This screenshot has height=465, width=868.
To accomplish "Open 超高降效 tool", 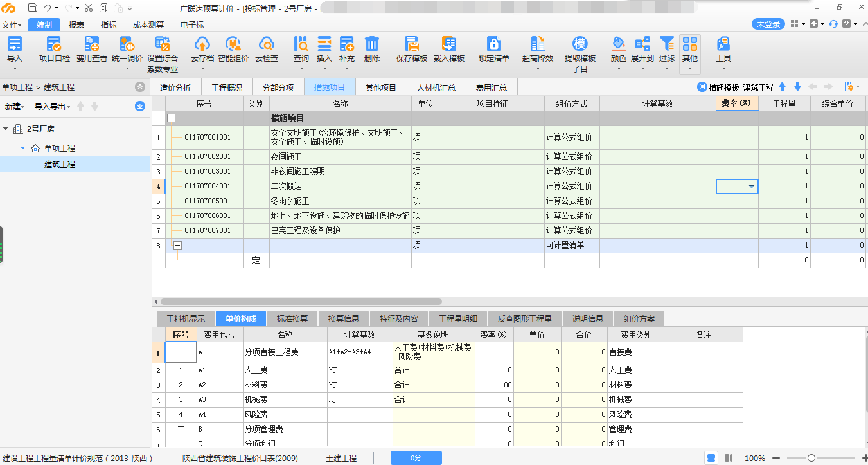I will point(538,50).
